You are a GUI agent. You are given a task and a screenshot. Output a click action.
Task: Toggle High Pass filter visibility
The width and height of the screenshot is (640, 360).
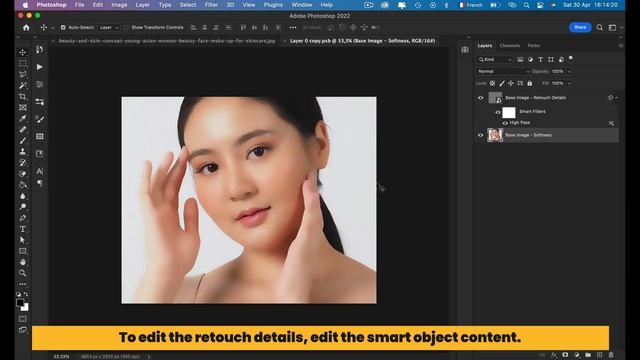coord(505,123)
